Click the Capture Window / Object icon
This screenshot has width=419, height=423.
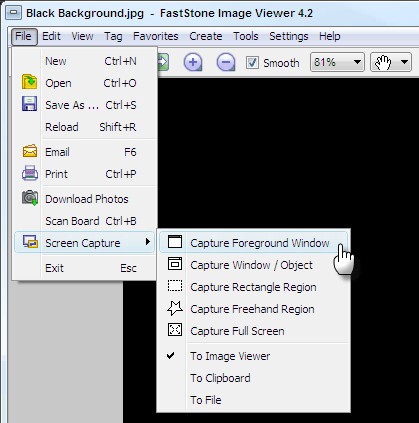[x=175, y=264]
